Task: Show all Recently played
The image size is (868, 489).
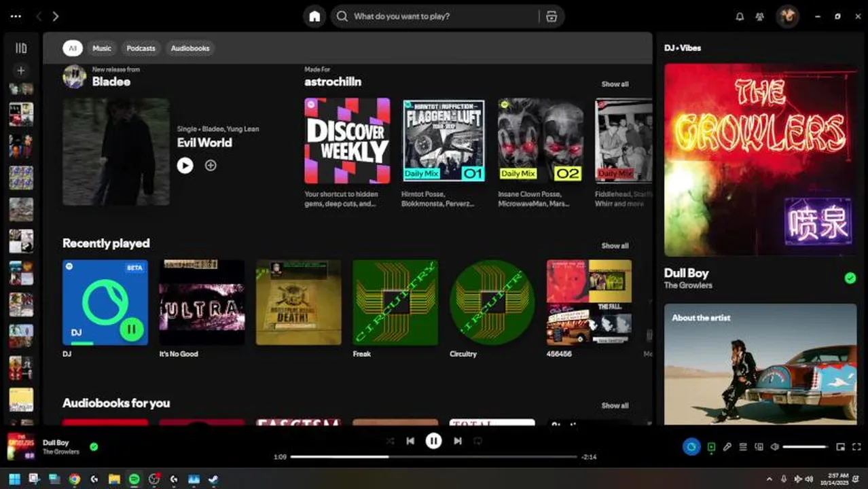Action: coord(615,246)
